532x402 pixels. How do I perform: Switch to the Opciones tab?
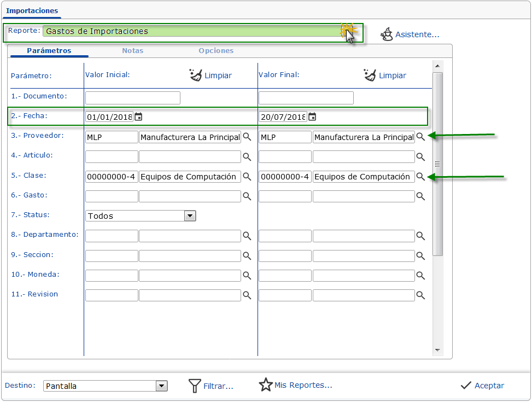click(x=216, y=50)
